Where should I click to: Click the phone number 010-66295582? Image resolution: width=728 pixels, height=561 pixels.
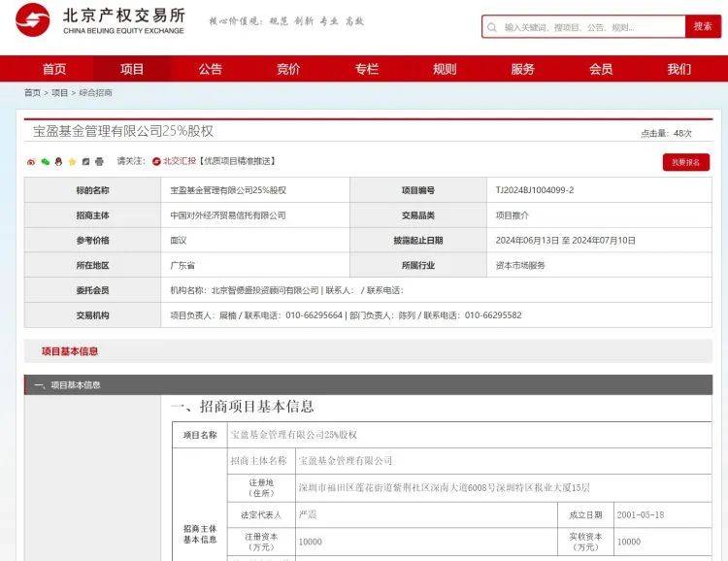[x=493, y=315]
